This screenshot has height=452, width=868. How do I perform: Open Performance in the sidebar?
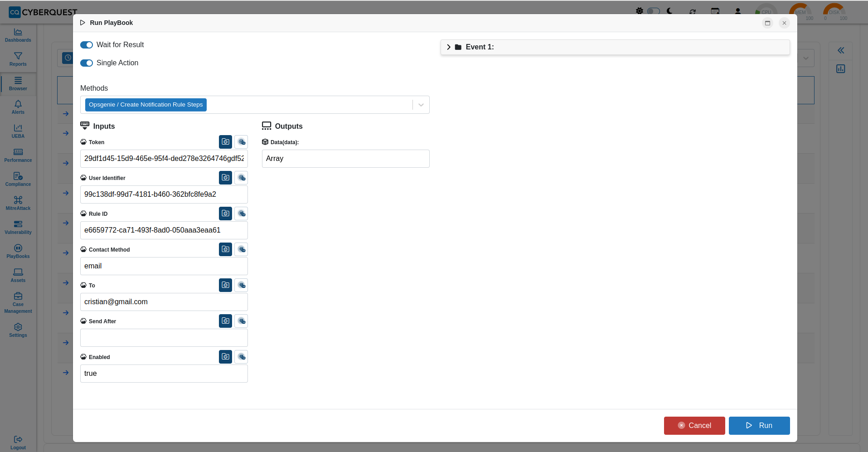(x=18, y=156)
